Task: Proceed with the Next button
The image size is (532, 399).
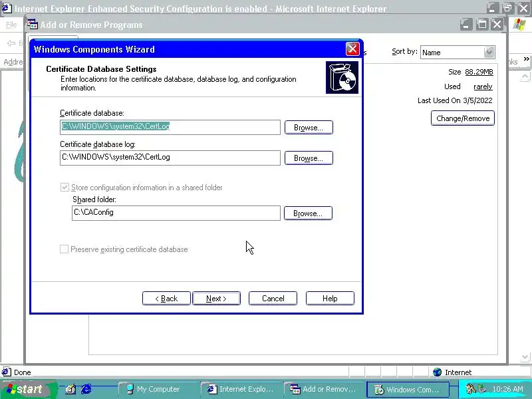Action: (216, 298)
